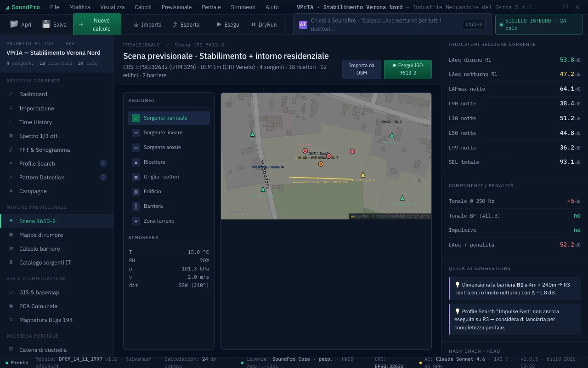Open the Strumenti menu

click(x=243, y=7)
